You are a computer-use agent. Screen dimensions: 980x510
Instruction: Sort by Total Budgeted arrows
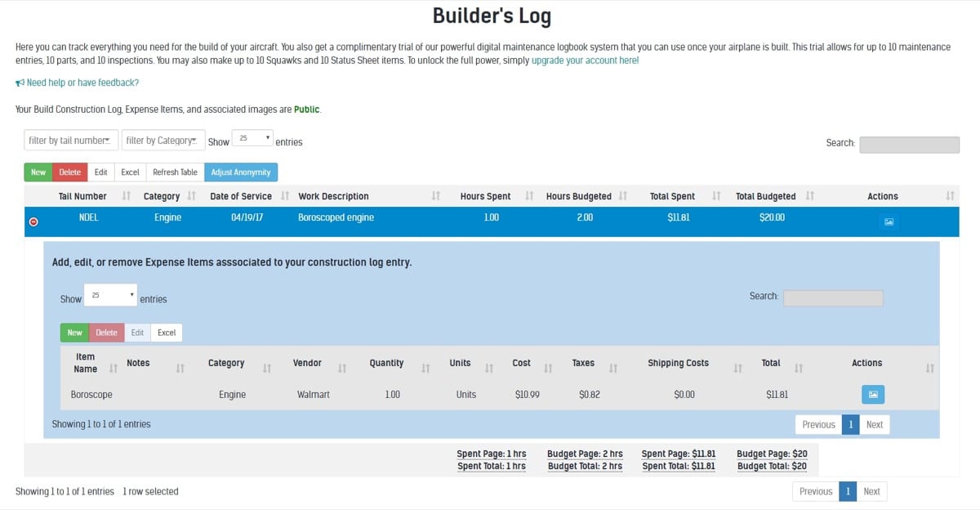tap(810, 196)
